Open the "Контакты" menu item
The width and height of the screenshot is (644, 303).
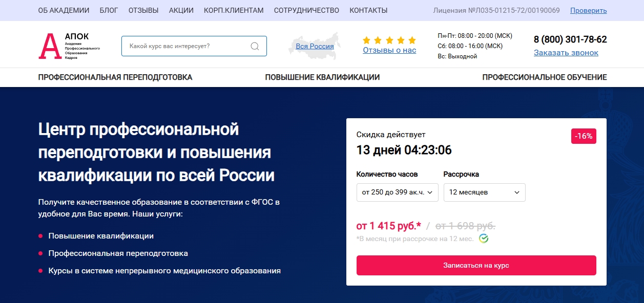368,10
